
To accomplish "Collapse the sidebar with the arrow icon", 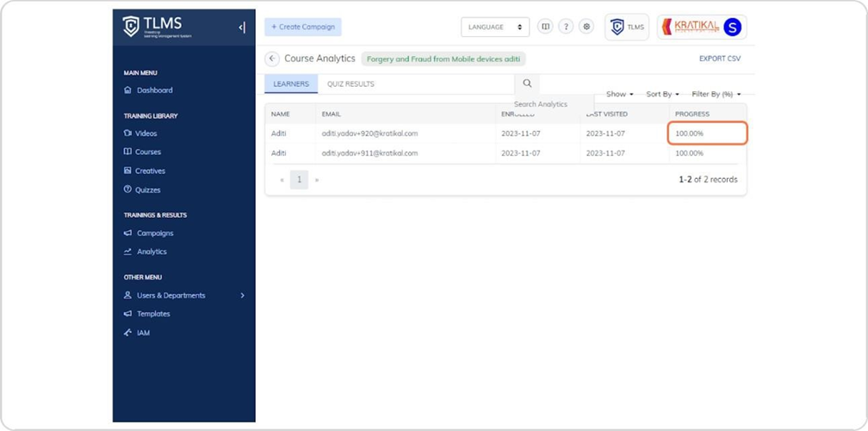I will pyautogui.click(x=242, y=28).
